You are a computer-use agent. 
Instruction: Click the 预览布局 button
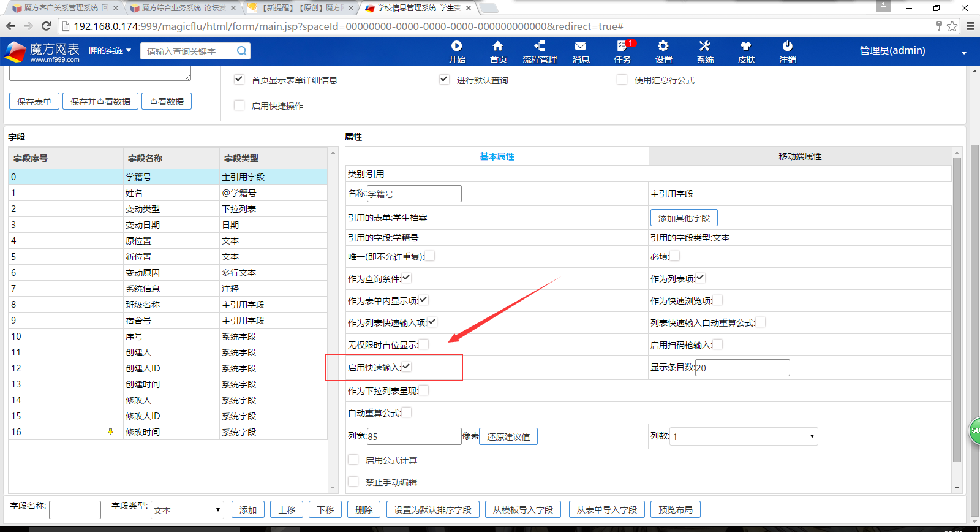click(675, 509)
